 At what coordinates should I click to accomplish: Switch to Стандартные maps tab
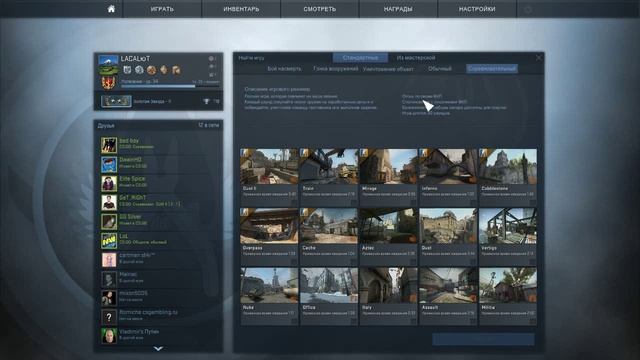tap(360, 58)
